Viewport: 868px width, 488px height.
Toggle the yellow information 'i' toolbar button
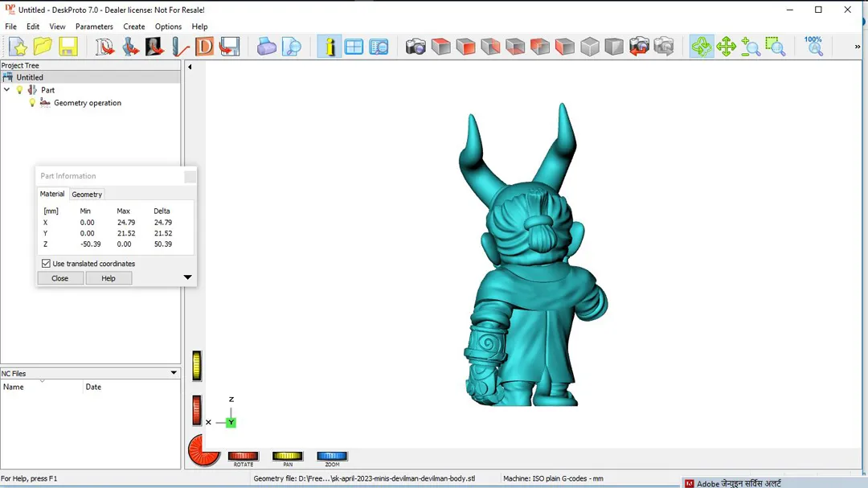tap(329, 47)
